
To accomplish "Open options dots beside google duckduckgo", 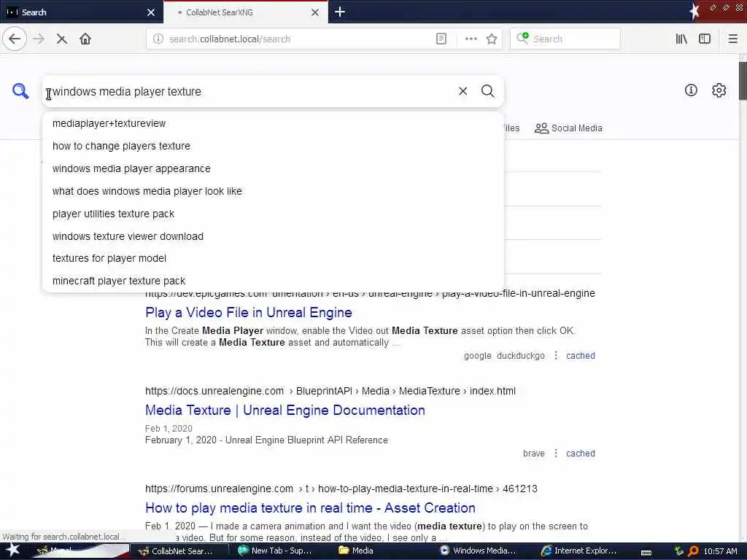I will [555, 356].
